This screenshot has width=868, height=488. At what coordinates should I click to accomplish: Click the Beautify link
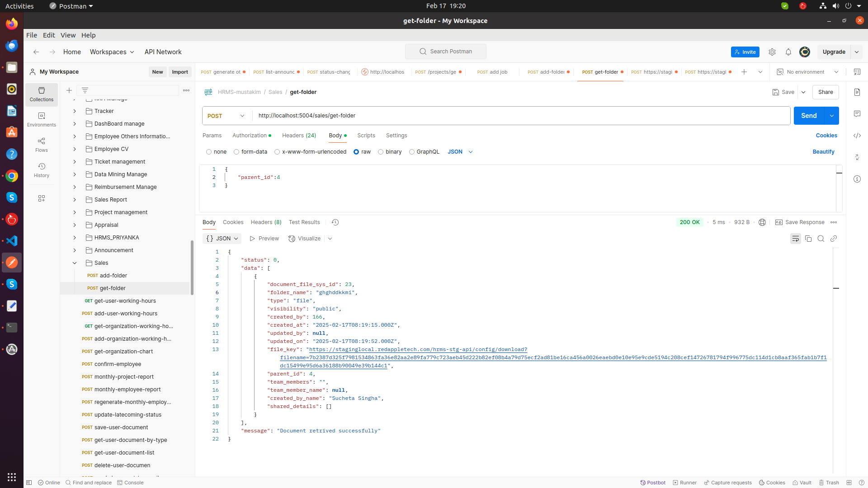click(x=824, y=152)
